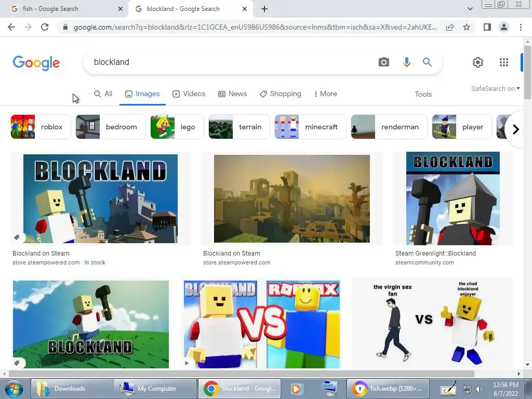
Task: Click the vertical page scrollbar
Action: coord(527,73)
